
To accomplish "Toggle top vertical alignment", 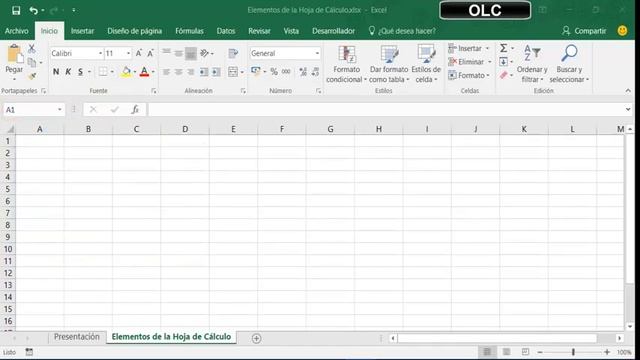I will pos(166,52).
